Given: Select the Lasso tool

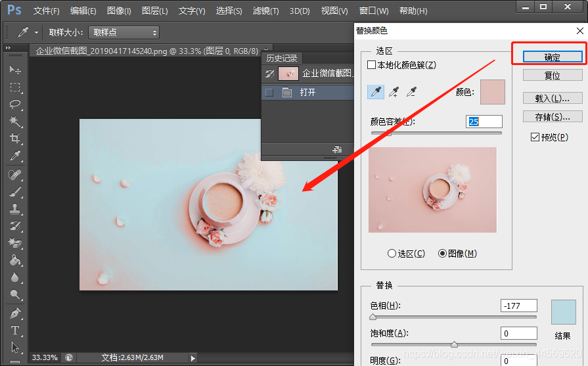Looking at the screenshot, I should (x=15, y=104).
